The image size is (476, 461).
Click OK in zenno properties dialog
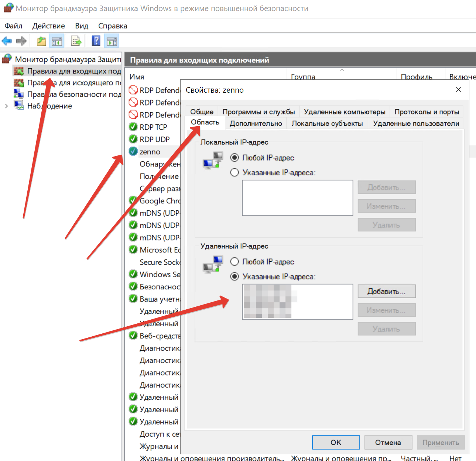tap(336, 442)
